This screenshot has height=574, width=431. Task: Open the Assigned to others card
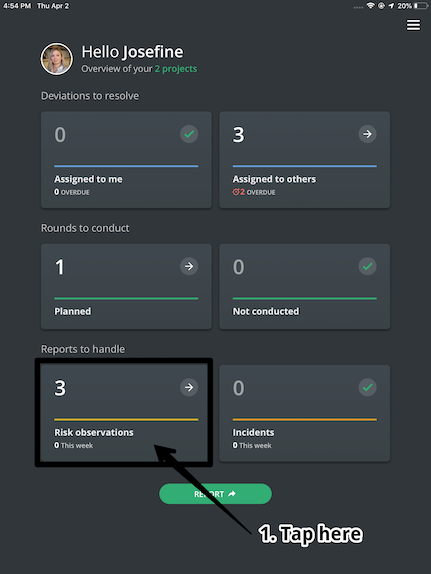coord(305,160)
